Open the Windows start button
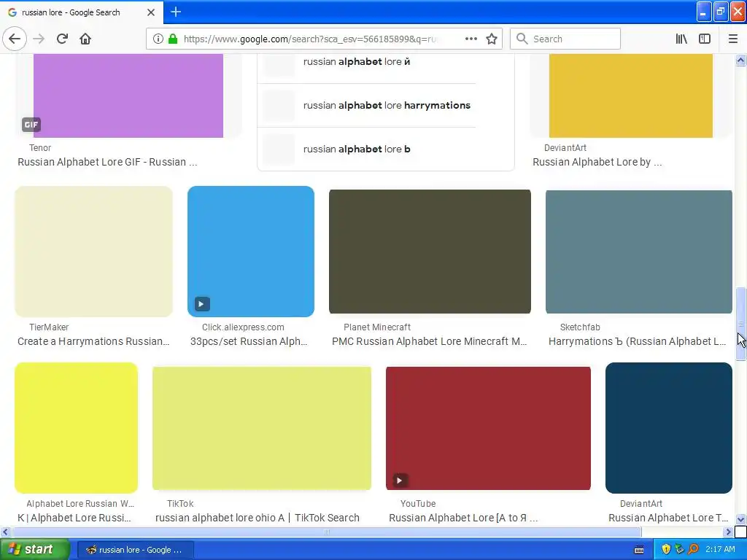747x560 pixels. click(35, 549)
